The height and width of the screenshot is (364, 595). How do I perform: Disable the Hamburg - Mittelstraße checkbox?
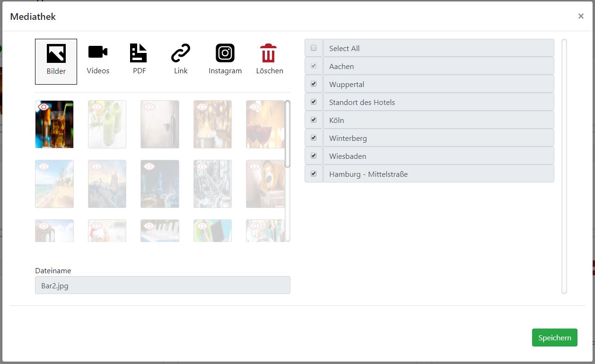point(314,174)
